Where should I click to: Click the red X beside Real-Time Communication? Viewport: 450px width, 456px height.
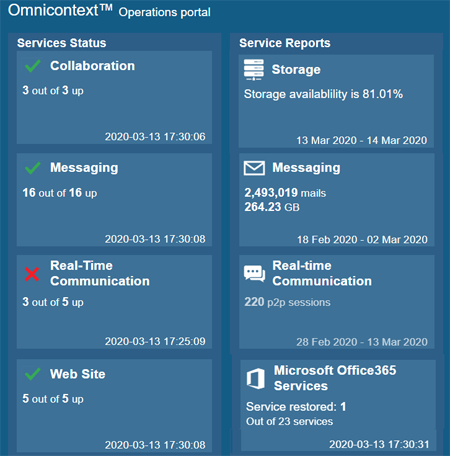pos(32,274)
